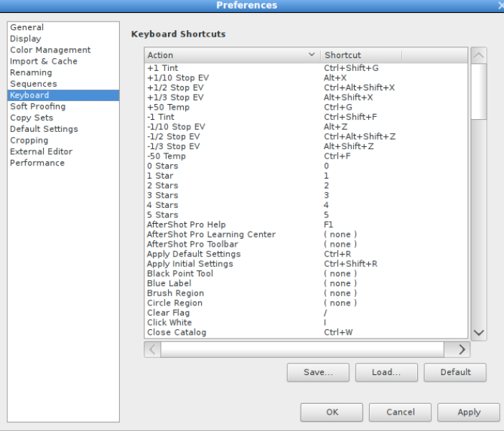The height and width of the screenshot is (431, 504).
Task: Select the Display preferences category
Action: click(x=63, y=39)
